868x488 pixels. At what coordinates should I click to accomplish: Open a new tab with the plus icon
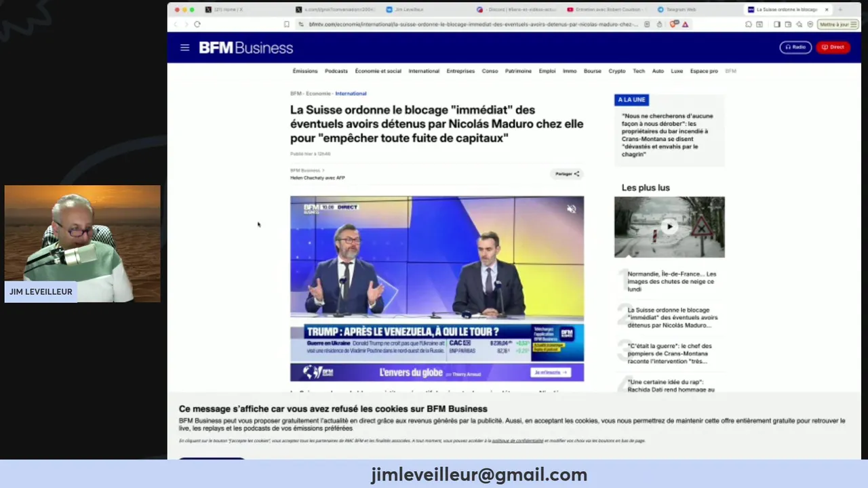click(x=840, y=9)
